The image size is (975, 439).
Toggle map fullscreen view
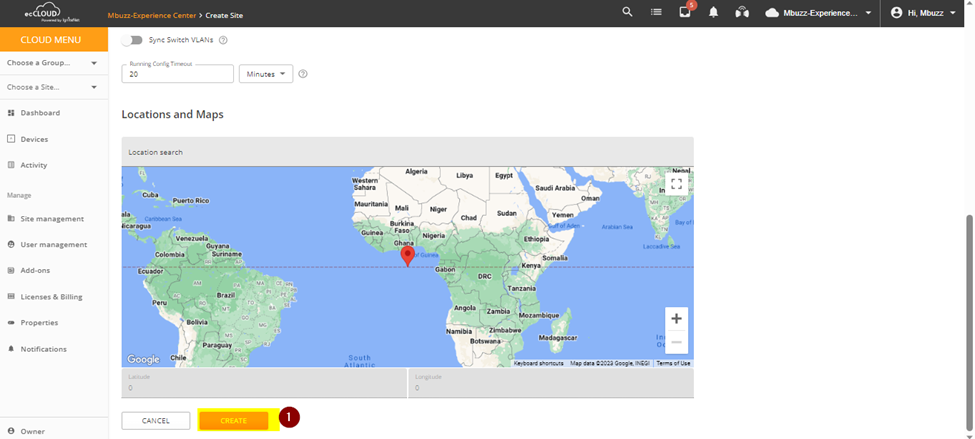tap(677, 183)
